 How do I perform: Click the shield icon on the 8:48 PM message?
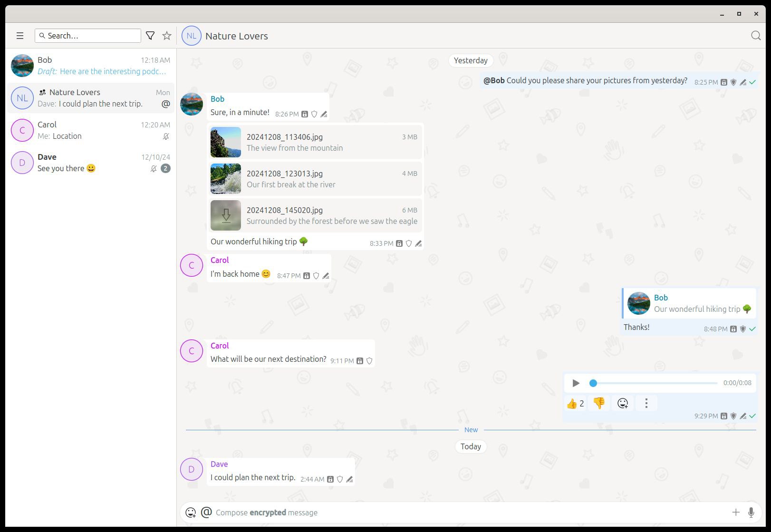click(743, 329)
